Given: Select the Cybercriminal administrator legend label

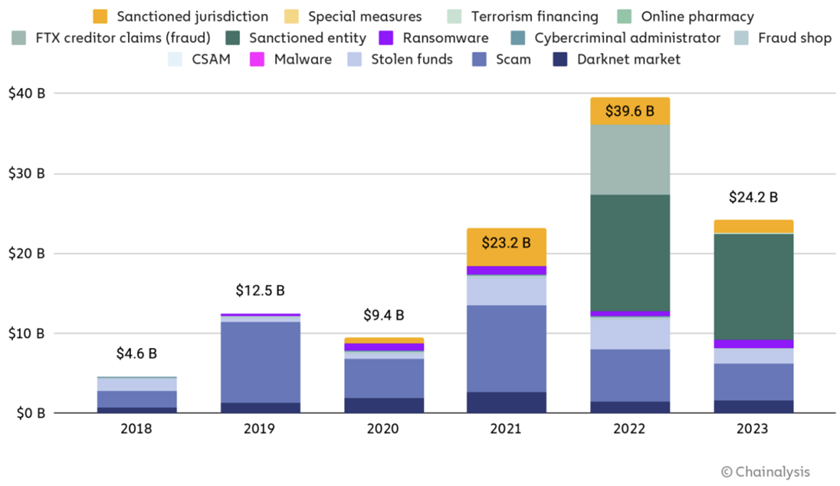Looking at the screenshot, I should click(627, 38).
